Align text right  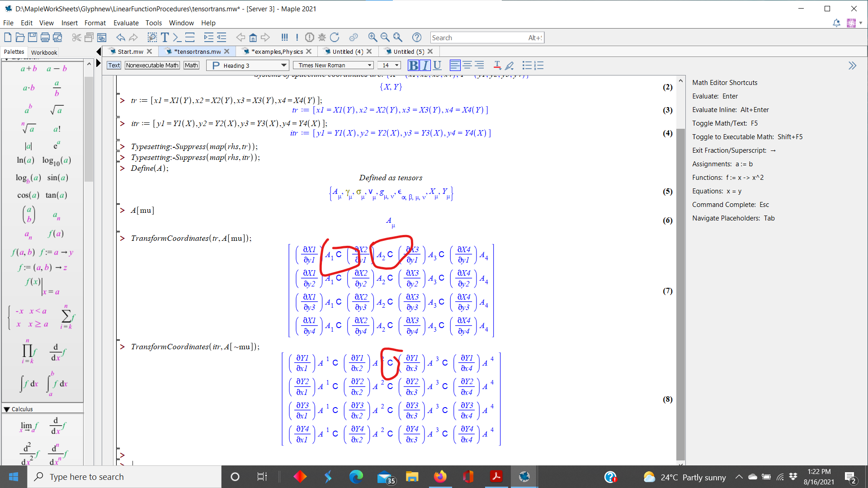(479, 66)
